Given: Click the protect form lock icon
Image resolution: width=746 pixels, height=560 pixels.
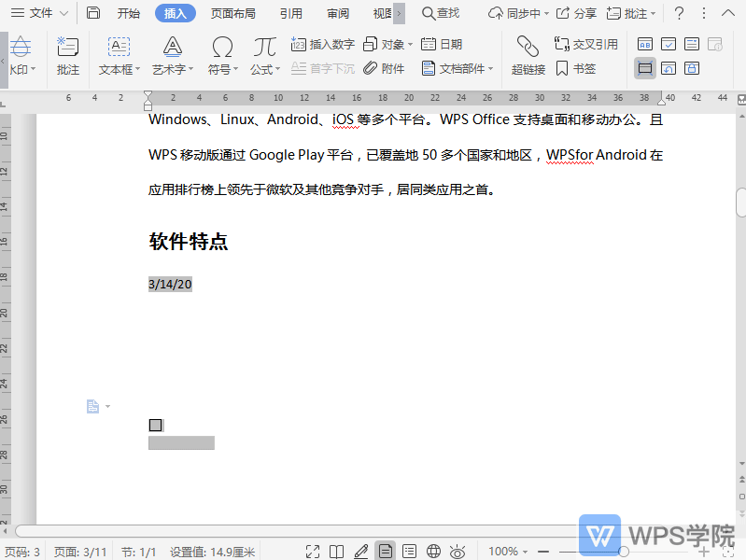Looking at the screenshot, I should coord(691,68).
